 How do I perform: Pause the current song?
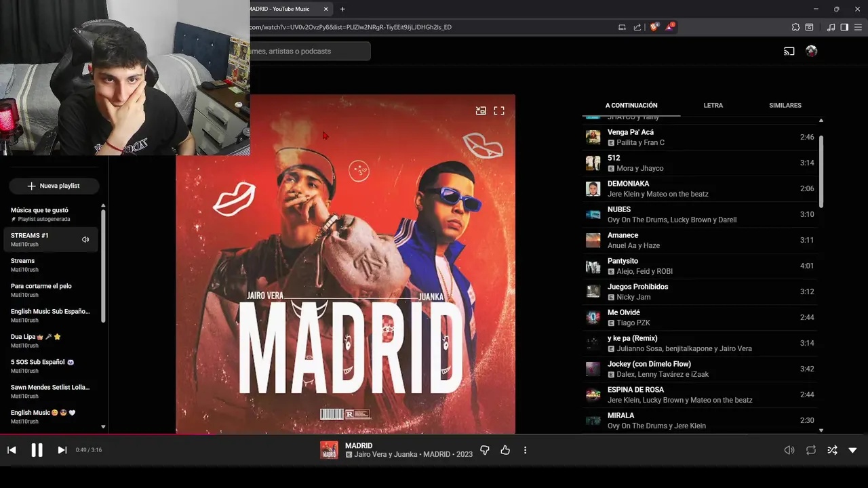pos(37,450)
